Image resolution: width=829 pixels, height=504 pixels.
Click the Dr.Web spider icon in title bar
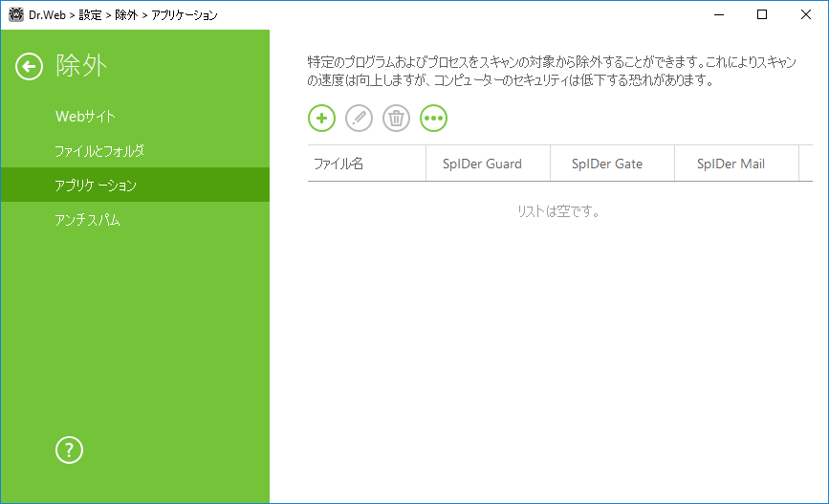(16, 14)
